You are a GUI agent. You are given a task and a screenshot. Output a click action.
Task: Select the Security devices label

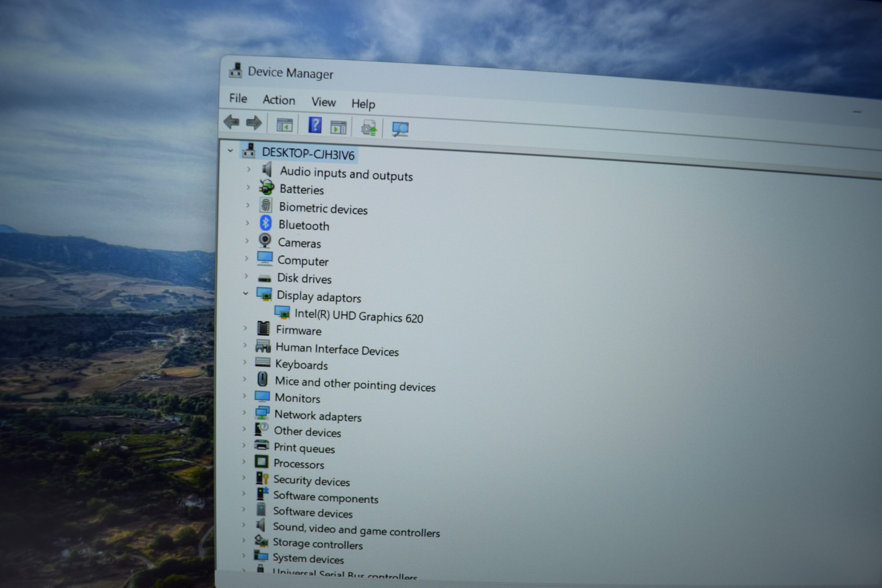click(311, 481)
